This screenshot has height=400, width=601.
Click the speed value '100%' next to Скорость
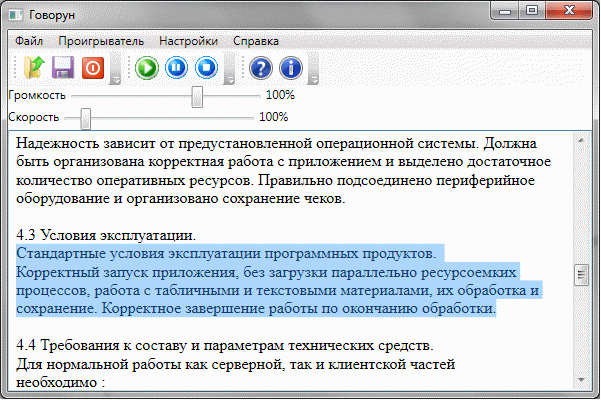pos(274,117)
